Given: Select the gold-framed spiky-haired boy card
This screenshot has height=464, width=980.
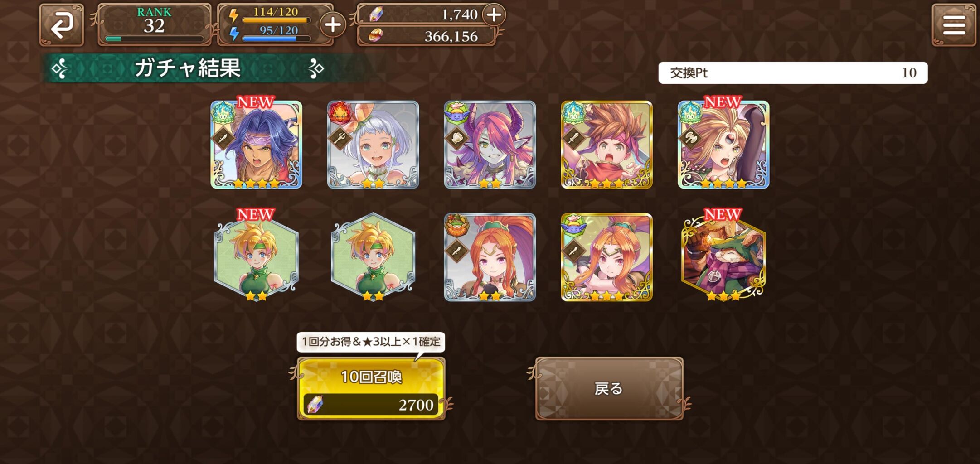Looking at the screenshot, I should [x=606, y=145].
